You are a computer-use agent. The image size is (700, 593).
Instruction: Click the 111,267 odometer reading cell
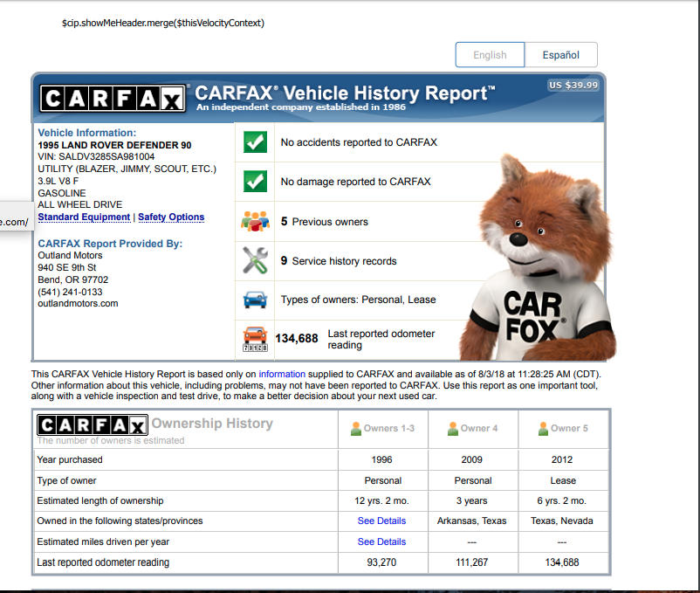[472, 562]
